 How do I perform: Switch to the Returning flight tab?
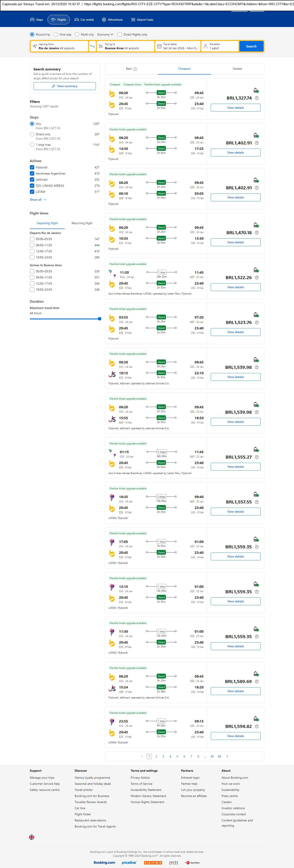[x=82, y=223]
